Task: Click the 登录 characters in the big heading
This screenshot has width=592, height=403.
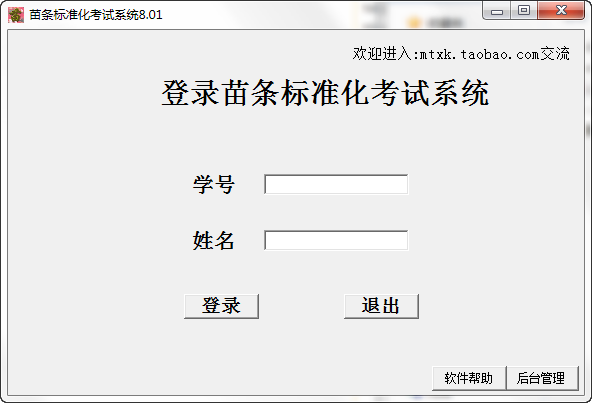Action: click(190, 93)
